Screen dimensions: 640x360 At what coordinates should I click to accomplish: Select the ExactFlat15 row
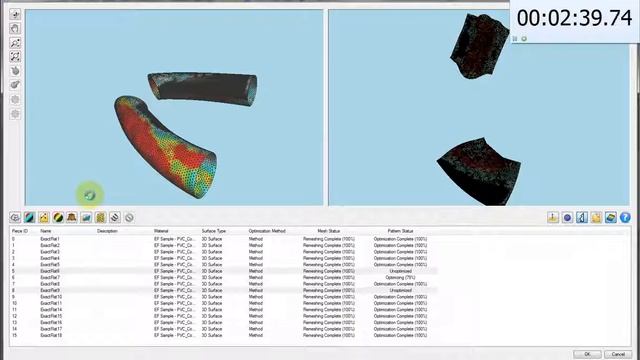[x=224, y=316]
